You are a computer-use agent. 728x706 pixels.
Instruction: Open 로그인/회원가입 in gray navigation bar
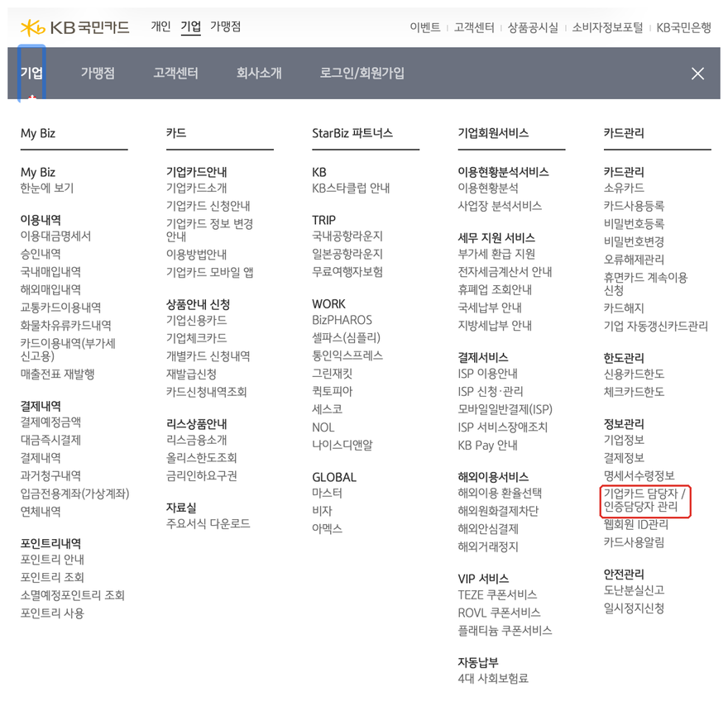coord(362,73)
